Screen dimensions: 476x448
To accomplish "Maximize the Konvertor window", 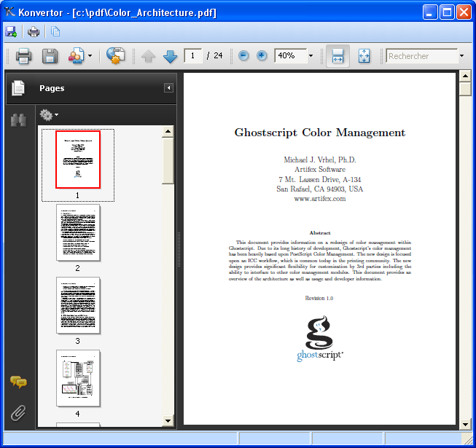I will pos(447,12).
